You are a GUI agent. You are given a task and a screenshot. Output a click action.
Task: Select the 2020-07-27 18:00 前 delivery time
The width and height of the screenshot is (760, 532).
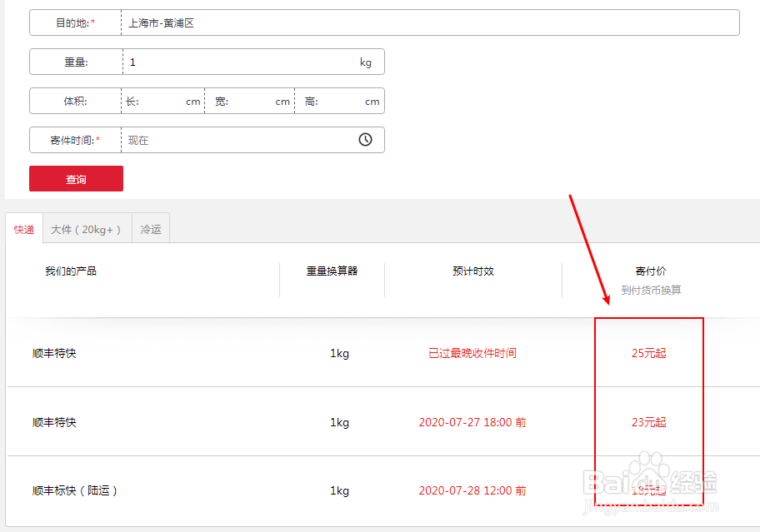click(x=472, y=422)
